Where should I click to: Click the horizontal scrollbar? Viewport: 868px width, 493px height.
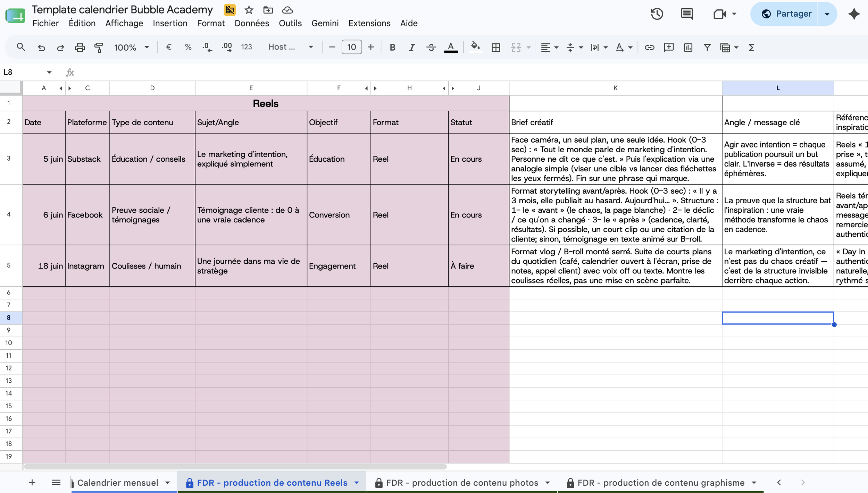click(235, 467)
